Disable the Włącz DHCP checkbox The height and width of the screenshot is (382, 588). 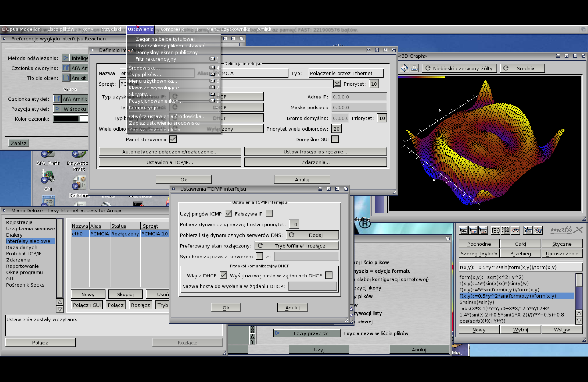click(x=223, y=275)
